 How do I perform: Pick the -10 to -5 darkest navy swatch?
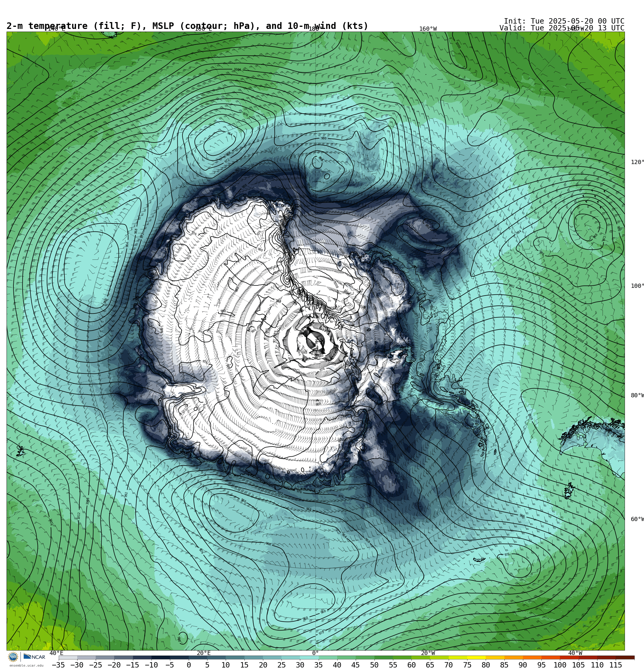coord(161,657)
